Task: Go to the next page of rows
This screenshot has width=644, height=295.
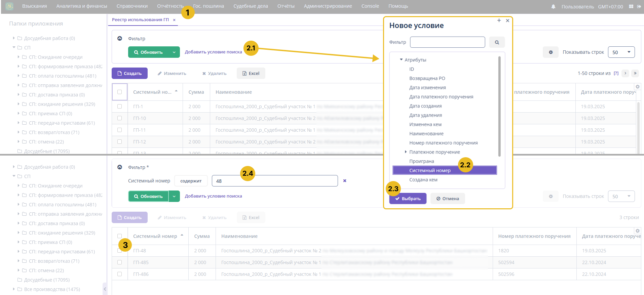Action: [x=626, y=73]
